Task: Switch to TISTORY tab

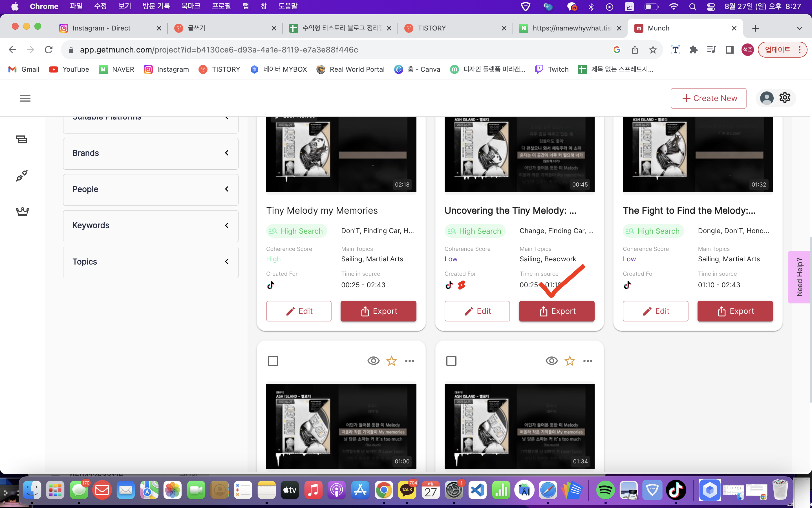Action: click(455, 28)
